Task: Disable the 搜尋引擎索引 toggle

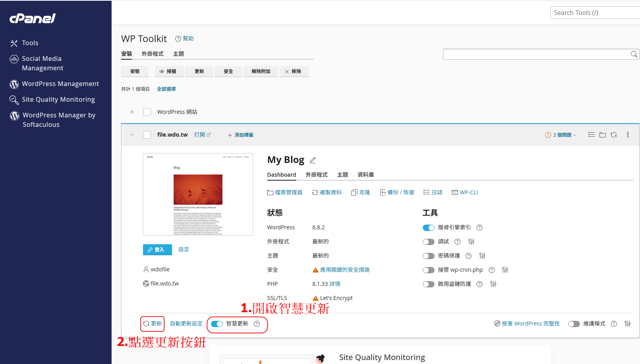Action: tap(428, 228)
